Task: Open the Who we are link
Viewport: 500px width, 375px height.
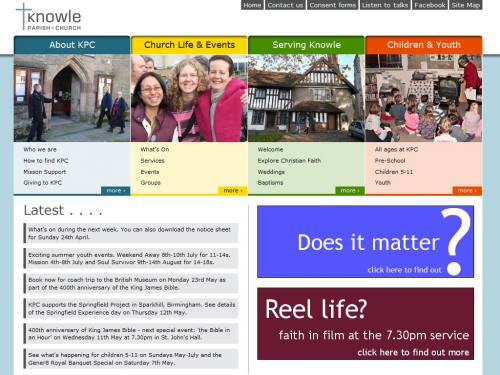Action: (40, 149)
